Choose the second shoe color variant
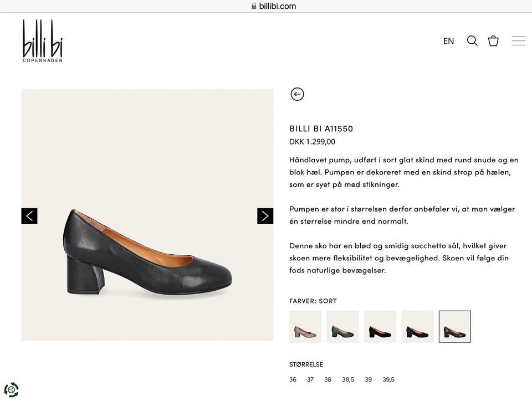 tap(342, 327)
